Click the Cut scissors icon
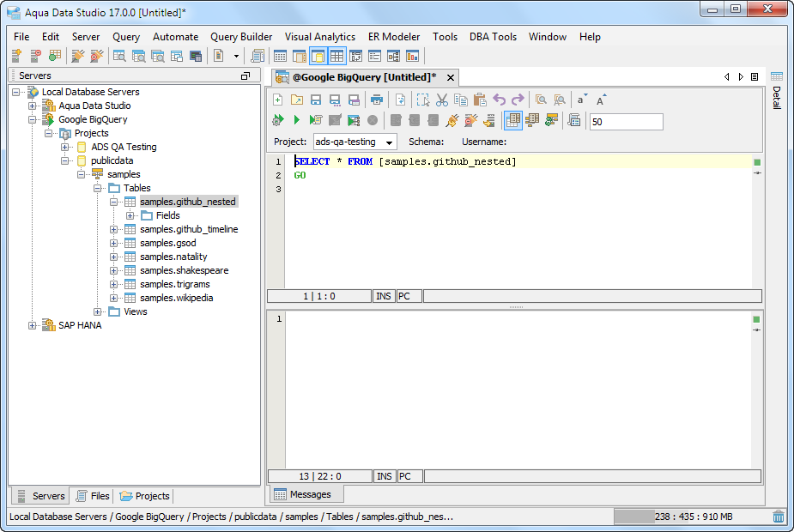Viewport: 794px width, 532px height. pos(442,100)
